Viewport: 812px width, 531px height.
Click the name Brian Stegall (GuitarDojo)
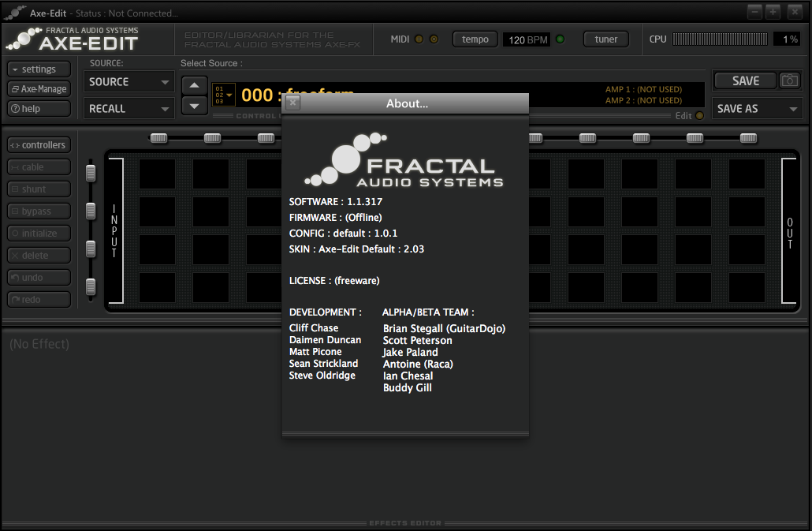coord(445,328)
